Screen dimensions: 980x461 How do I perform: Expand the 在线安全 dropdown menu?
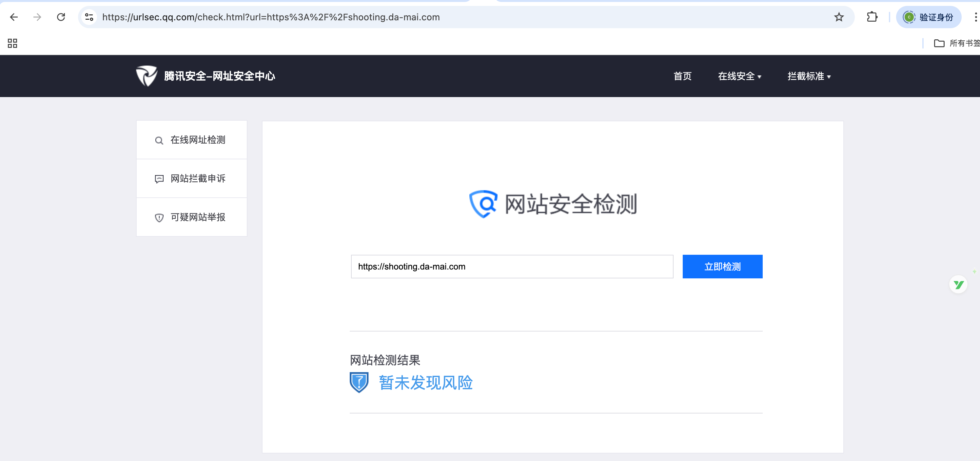739,76
